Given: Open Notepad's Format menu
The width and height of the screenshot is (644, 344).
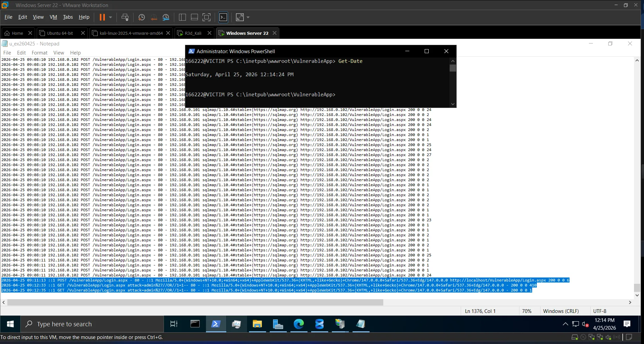Looking at the screenshot, I should 39,53.
